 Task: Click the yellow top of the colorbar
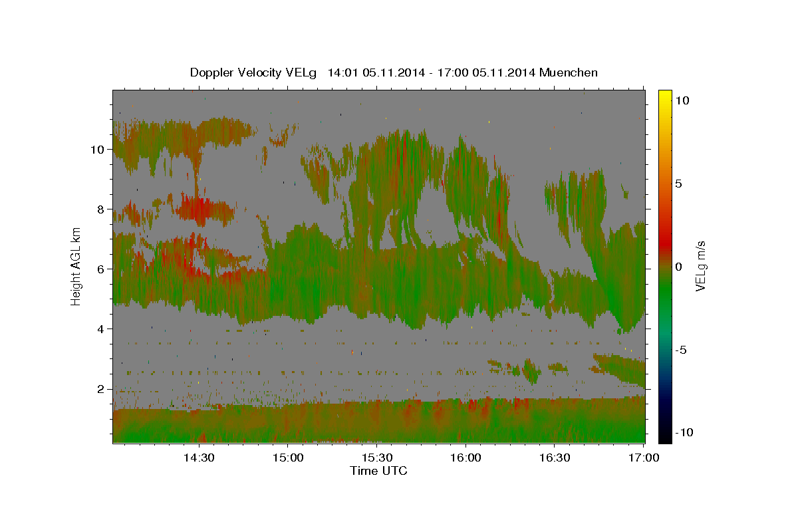665,98
